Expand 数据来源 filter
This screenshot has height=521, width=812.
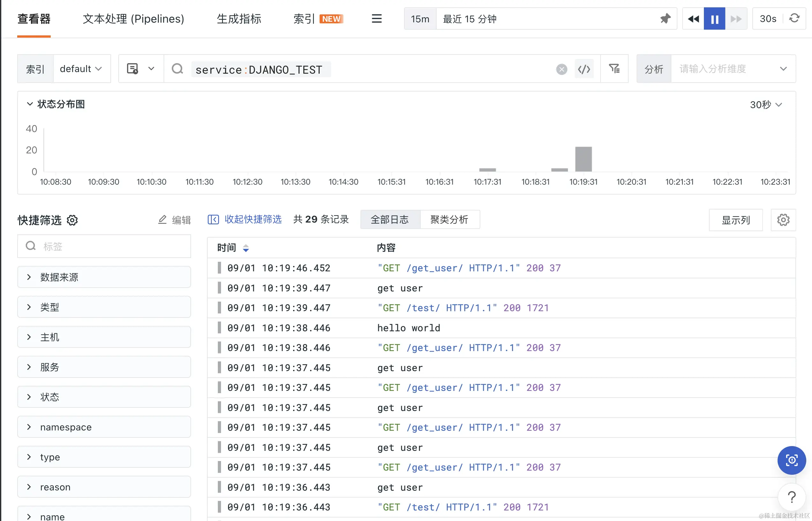104,277
